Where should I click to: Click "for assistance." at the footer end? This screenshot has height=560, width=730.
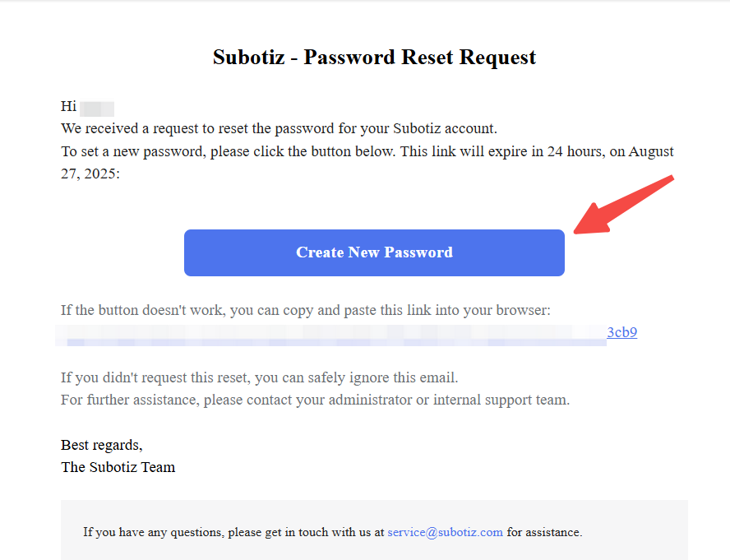[x=544, y=532]
